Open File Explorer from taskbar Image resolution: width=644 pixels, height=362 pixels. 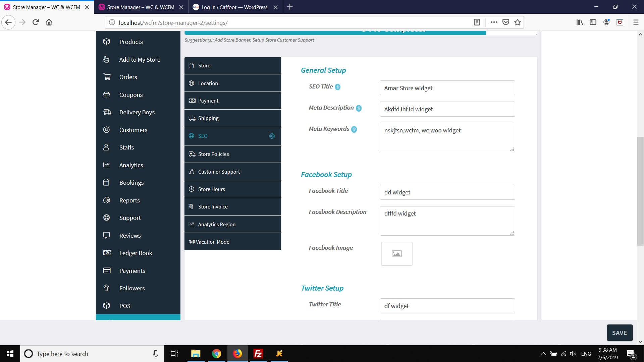click(196, 354)
